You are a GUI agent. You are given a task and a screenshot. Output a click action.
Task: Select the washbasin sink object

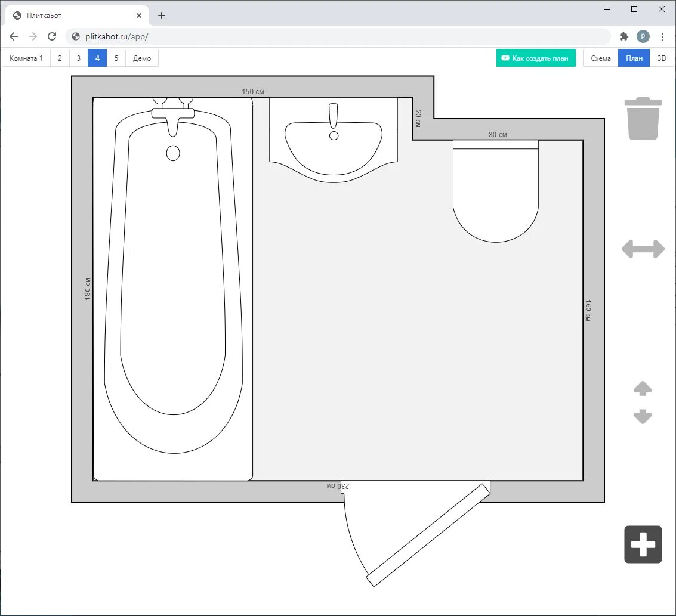(x=334, y=140)
